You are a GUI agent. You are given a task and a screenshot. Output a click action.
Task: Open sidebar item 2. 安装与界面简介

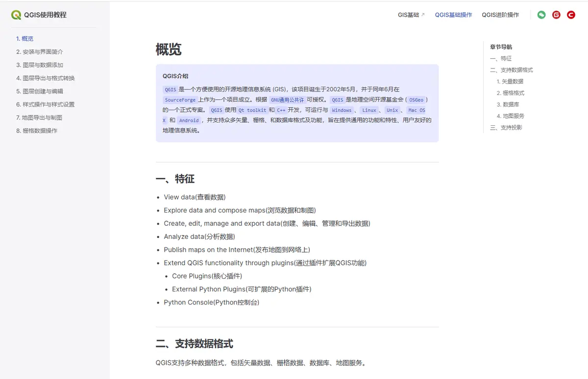click(x=39, y=52)
